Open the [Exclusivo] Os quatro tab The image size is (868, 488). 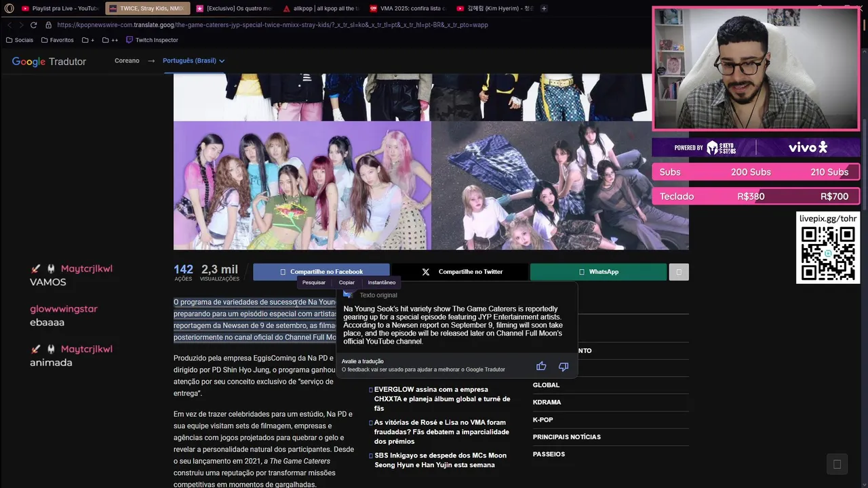234,8
